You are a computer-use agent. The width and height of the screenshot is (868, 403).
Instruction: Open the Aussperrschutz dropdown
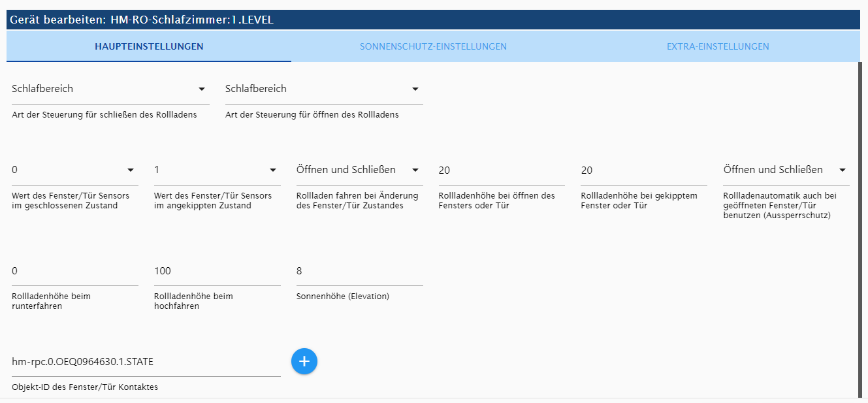786,170
